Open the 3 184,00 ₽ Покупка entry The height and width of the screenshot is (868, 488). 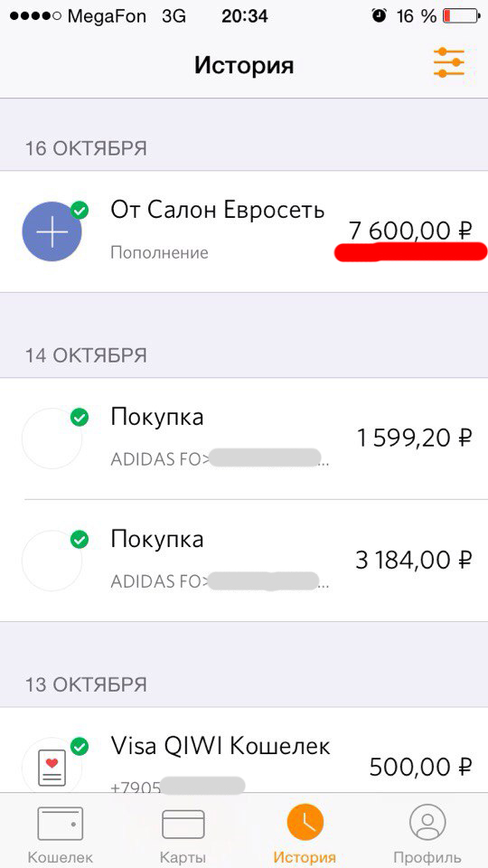pos(244,561)
